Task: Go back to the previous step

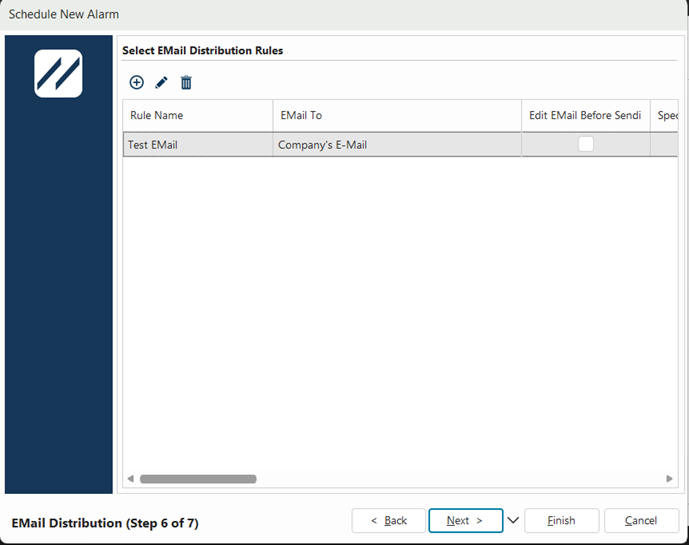Action: [x=389, y=520]
